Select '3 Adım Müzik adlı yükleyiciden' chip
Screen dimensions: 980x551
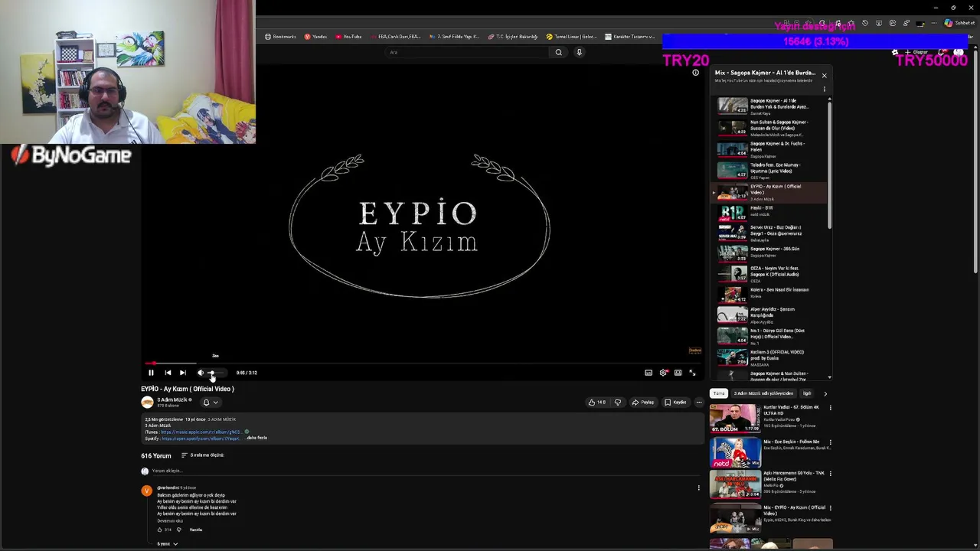pyautogui.click(x=763, y=393)
